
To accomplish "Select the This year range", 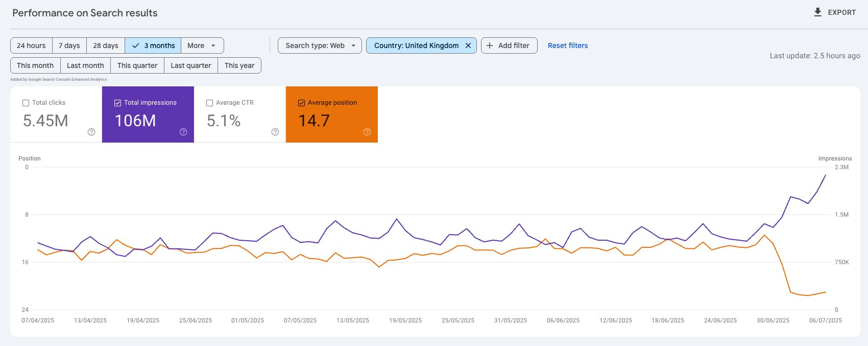I will click(239, 65).
